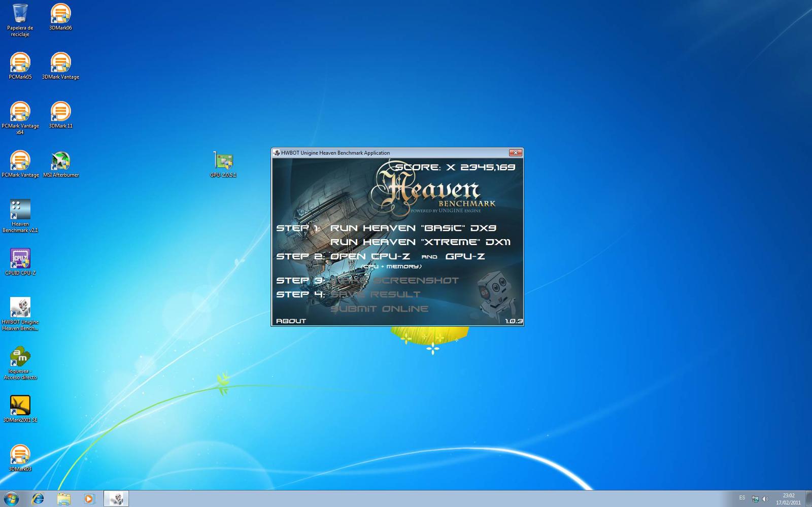This screenshot has height=507, width=812.
Task: Launch Internet Explorer from taskbar
Action: (x=38, y=498)
